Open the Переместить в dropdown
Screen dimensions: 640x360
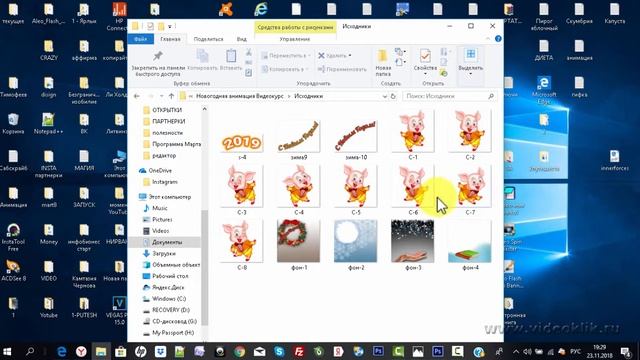coord(285,56)
